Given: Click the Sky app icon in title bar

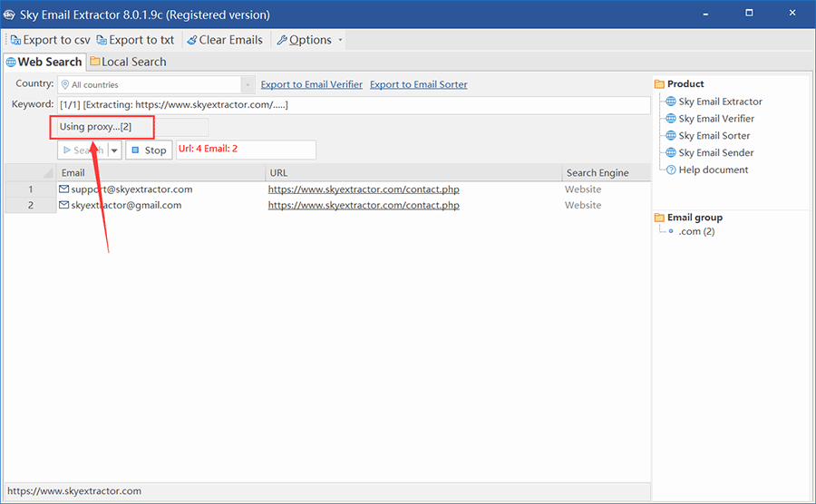Looking at the screenshot, I should tap(9, 15).
